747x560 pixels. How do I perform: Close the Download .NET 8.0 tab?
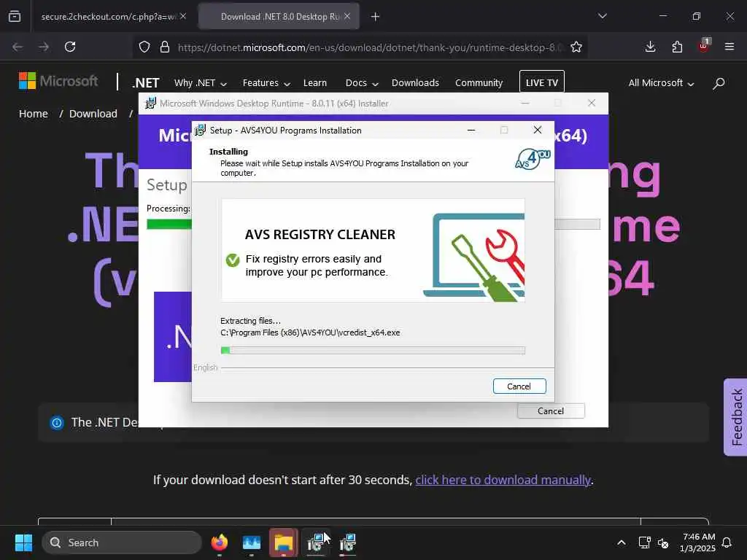point(347,16)
